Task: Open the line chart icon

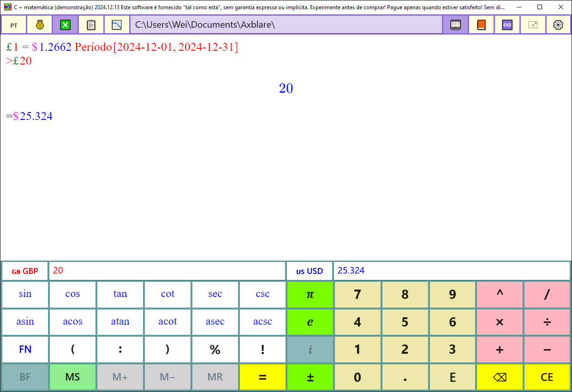Action: [x=117, y=25]
